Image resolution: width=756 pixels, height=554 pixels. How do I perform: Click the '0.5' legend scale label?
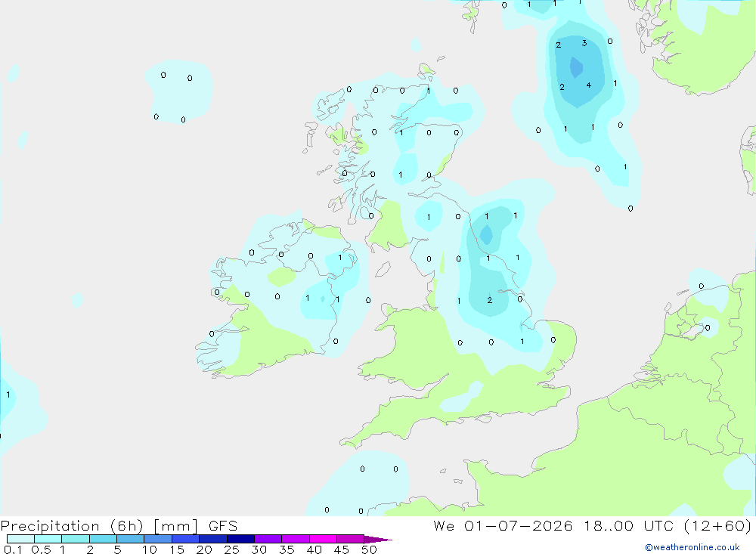[x=41, y=549]
